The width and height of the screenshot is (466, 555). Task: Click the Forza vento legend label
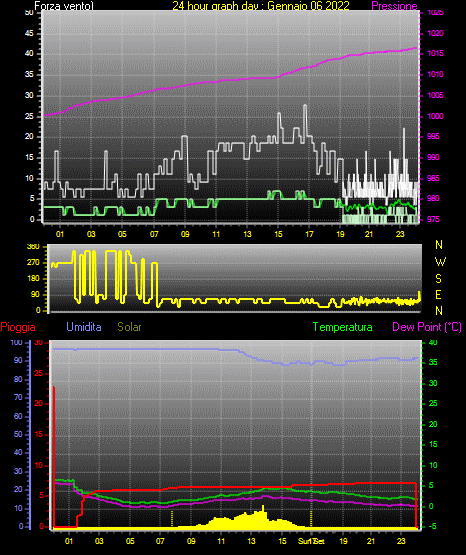click(64, 6)
